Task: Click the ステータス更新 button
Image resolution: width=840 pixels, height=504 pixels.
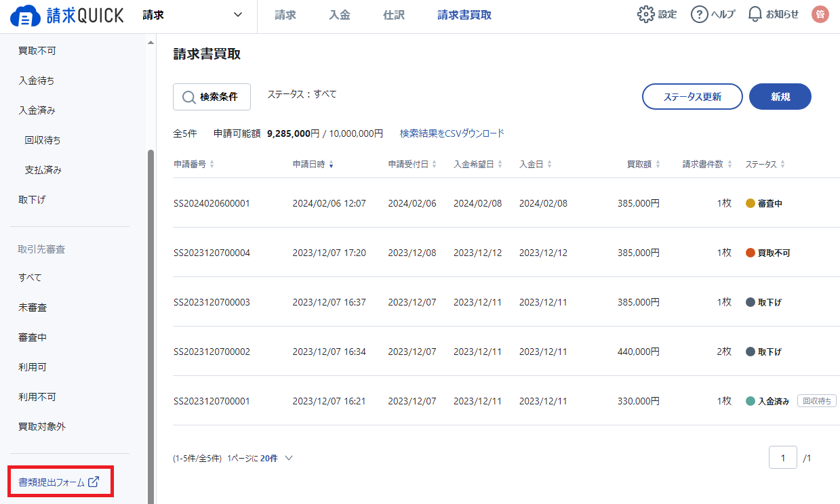Action: pyautogui.click(x=692, y=97)
